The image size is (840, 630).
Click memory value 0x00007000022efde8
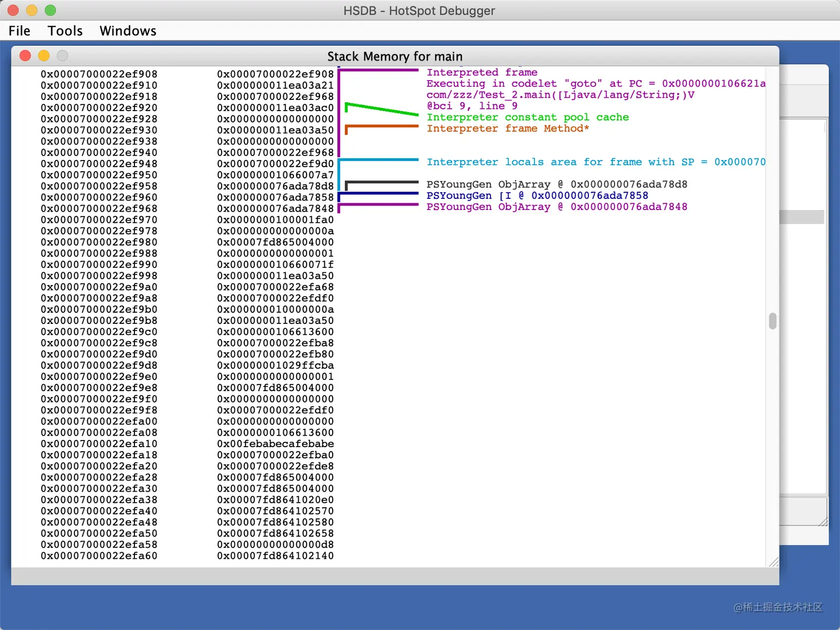coord(276,466)
